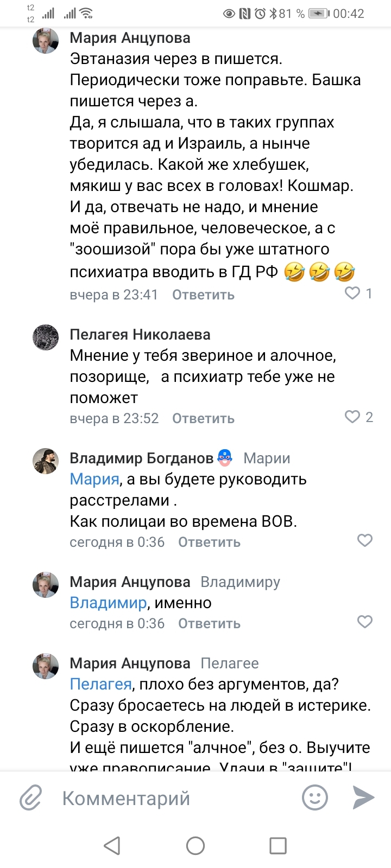This screenshot has width=391, height=868.
Task: Open the emoji smiley picker
Action: click(x=315, y=797)
